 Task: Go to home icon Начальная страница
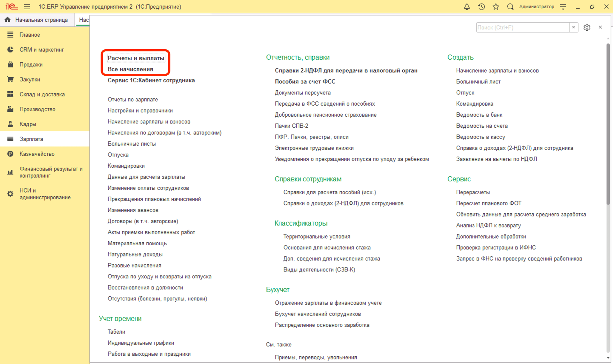click(8, 20)
